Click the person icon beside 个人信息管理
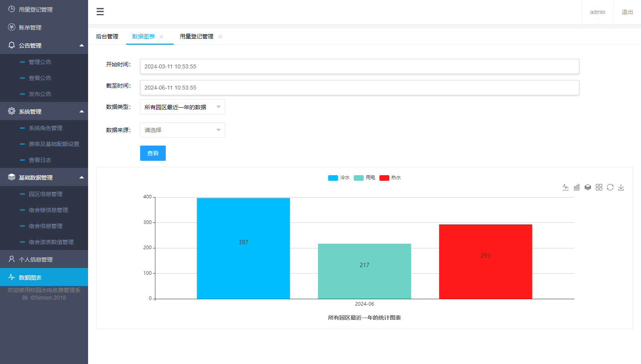The height and width of the screenshot is (364, 641). tap(12, 259)
